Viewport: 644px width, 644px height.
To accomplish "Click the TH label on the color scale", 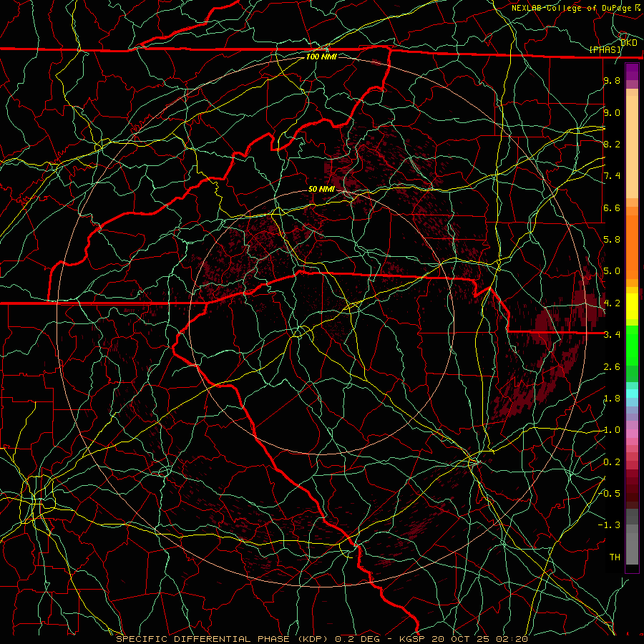I will tap(615, 557).
